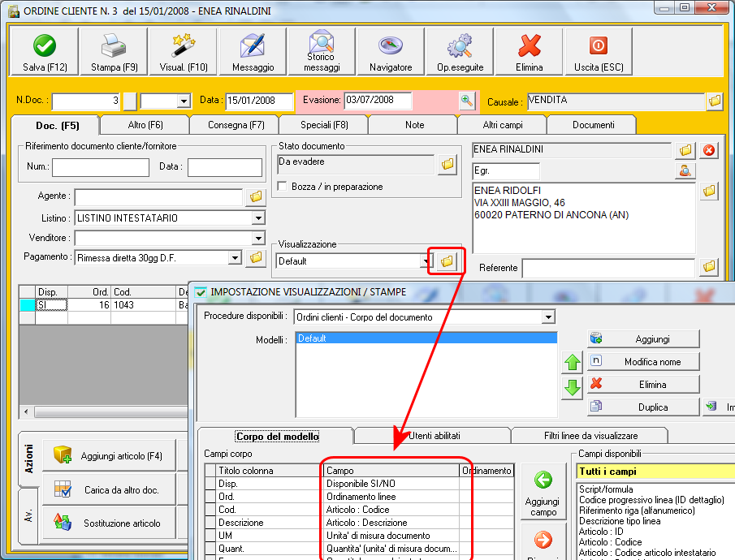Click Aggiungi campo green left arrow
735x560 pixels.
point(543,492)
